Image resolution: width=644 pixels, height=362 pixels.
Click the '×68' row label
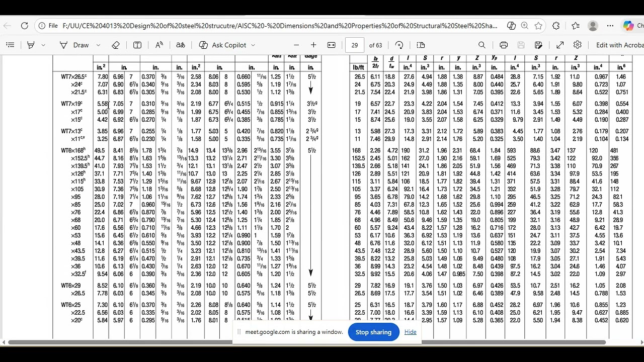[x=76, y=220]
